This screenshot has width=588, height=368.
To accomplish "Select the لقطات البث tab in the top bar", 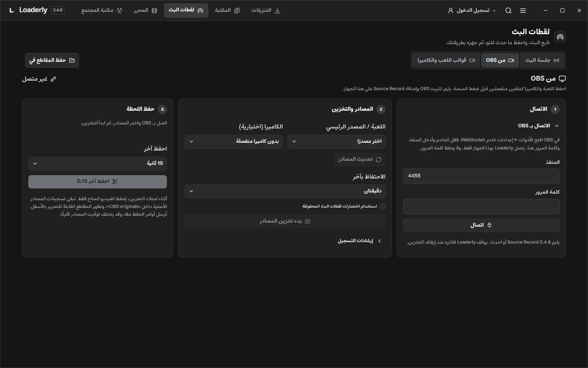I will [186, 10].
